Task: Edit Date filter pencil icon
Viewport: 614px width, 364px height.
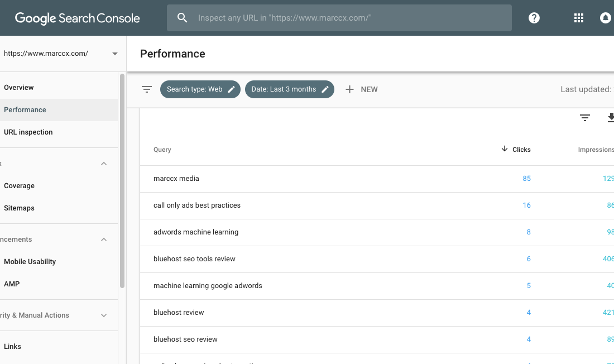Action: point(325,89)
